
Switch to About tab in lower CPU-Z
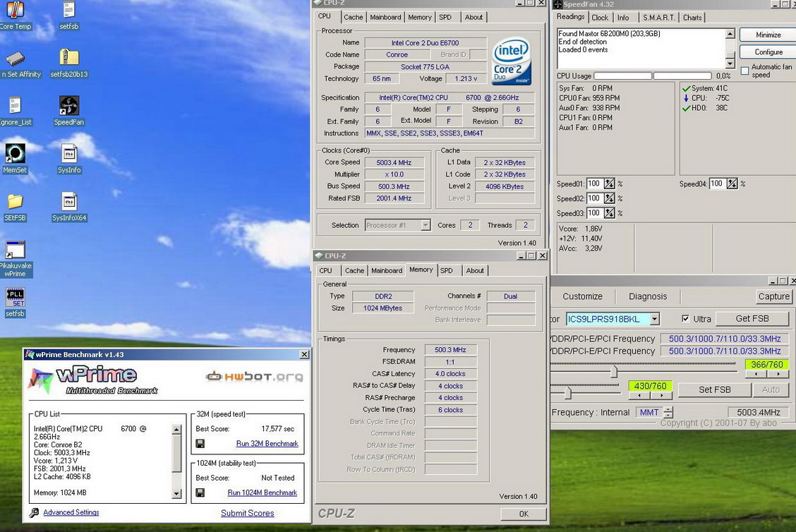(x=475, y=271)
